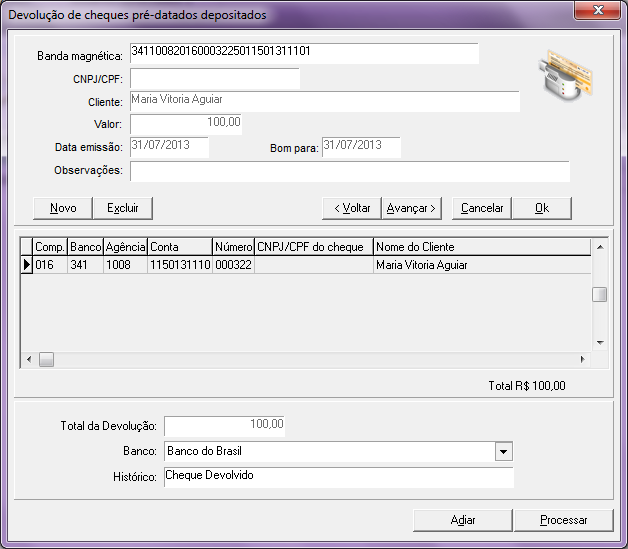This screenshot has width=628, height=549.
Task: Select the Observações text field
Action: [349, 171]
